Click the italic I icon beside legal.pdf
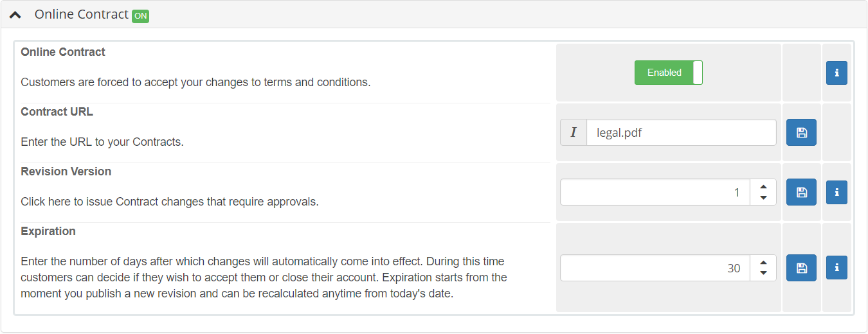This screenshot has height=334, width=868. tap(574, 132)
